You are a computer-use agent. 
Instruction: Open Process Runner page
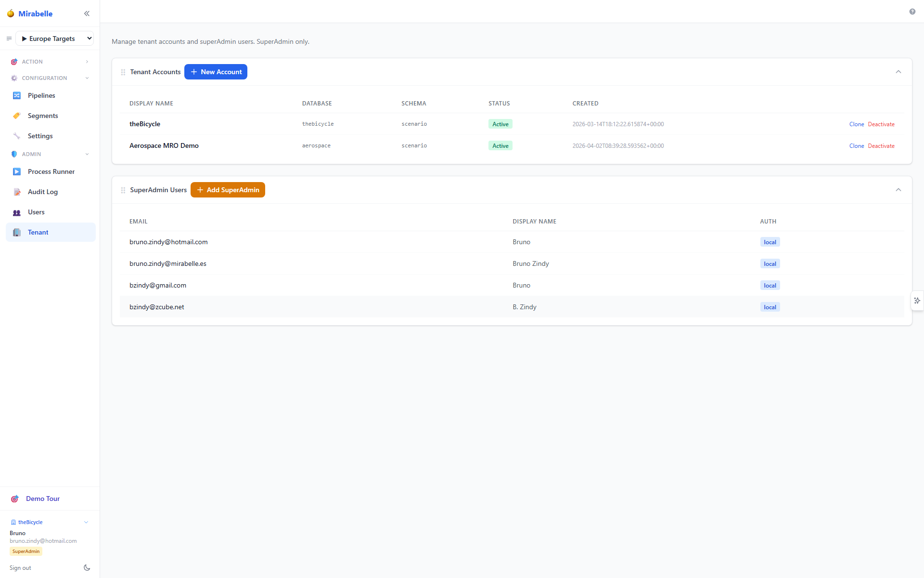(x=51, y=171)
